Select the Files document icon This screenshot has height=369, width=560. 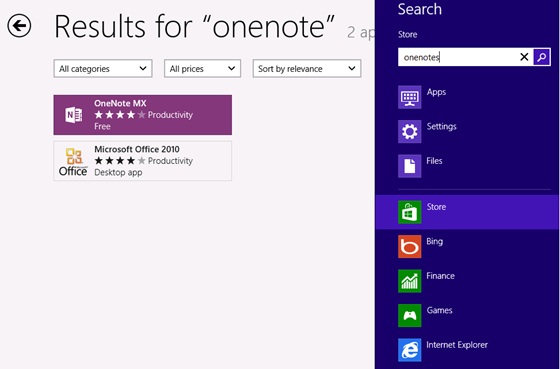pyautogui.click(x=410, y=166)
